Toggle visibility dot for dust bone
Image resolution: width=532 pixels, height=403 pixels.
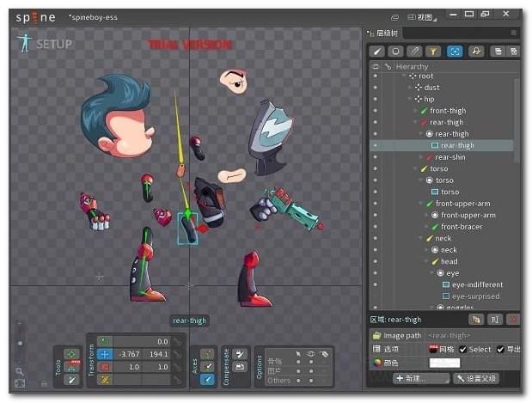point(376,87)
